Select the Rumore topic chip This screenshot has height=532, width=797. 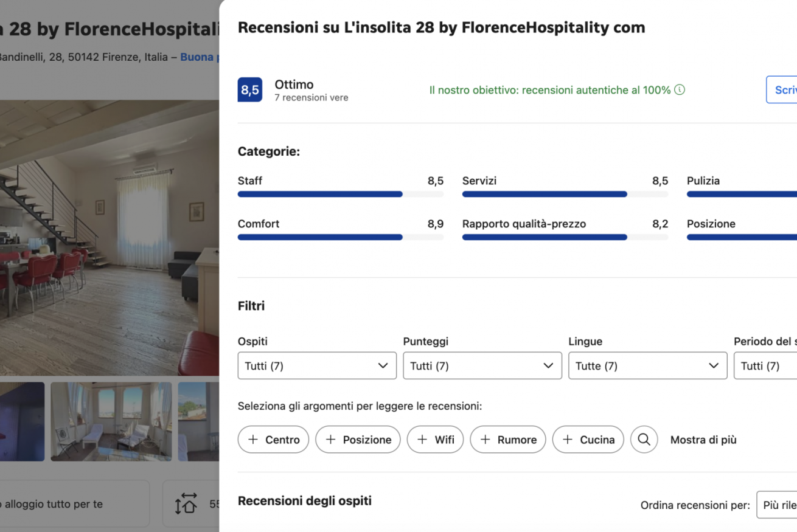[x=508, y=440]
